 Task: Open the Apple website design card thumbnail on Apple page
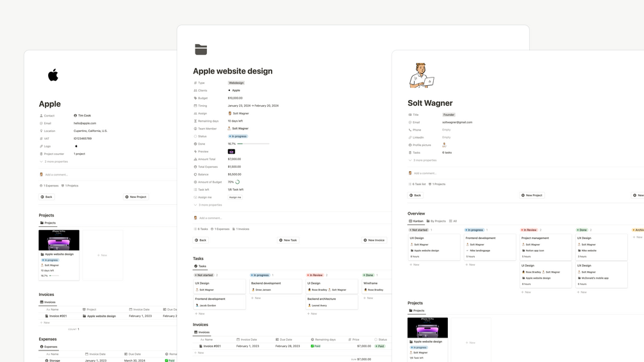click(59, 240)
